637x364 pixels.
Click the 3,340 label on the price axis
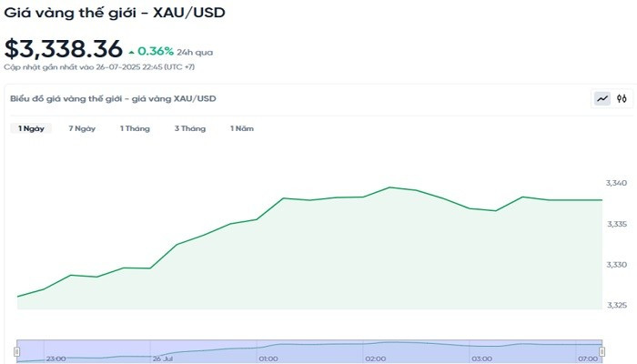pyautogui.click(x=616, y=184)
